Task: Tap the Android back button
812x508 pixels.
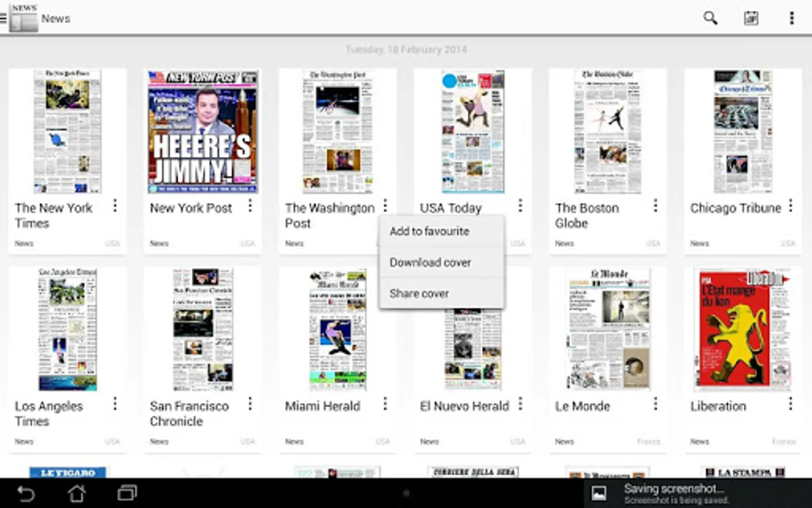Action: 26,493
